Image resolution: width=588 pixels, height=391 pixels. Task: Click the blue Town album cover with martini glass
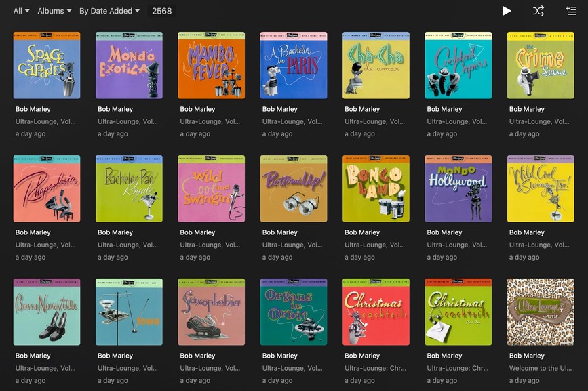coord(129,312)
